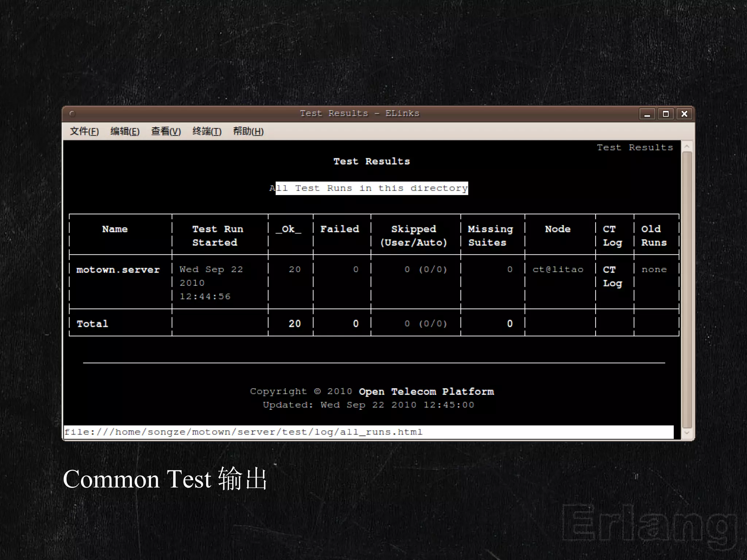Click the scrollbar up arrow
Image resolution: width=747 pixels, height=560 pixels.
(x=687, y=146)
